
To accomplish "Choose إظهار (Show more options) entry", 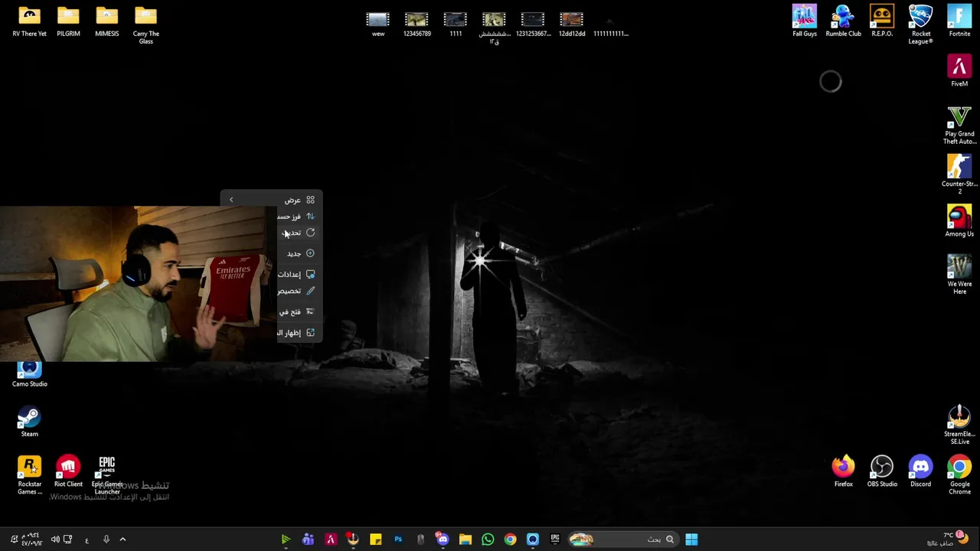I will coord(299,332).
